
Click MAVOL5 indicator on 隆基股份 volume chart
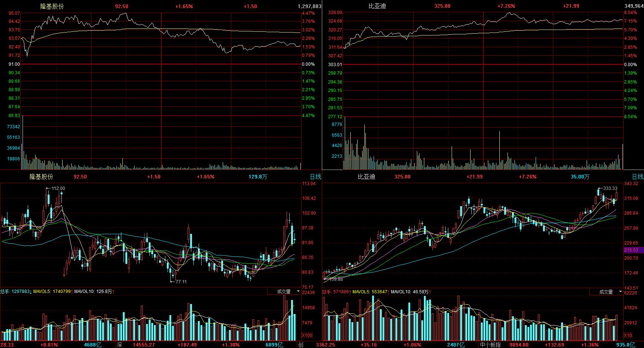pyautogui.click(x=53, y=292)
